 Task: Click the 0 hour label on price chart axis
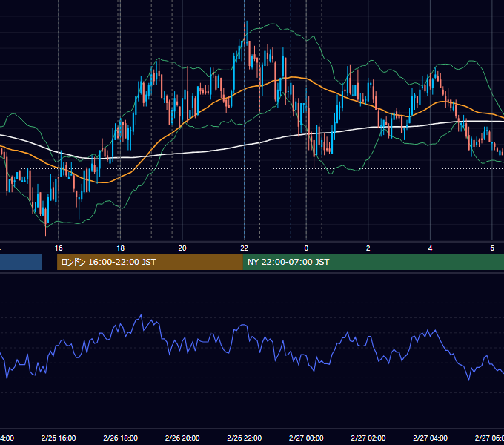[x=306, y=248]
